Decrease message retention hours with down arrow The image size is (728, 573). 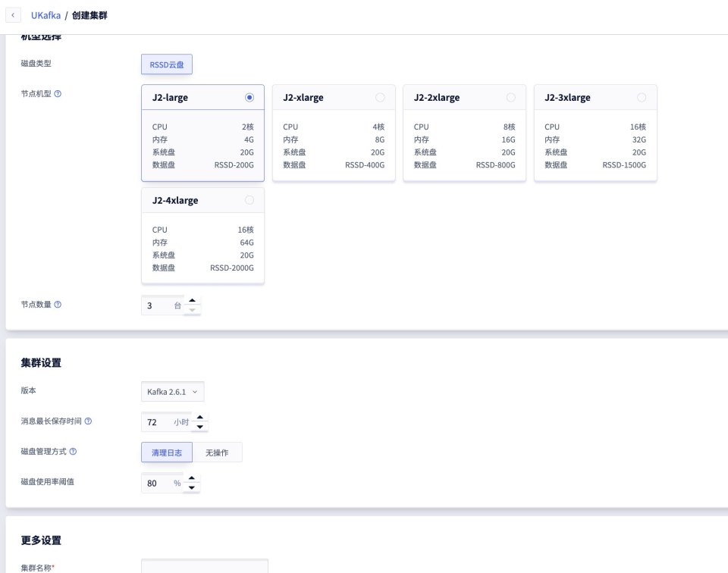click(199, 427)
